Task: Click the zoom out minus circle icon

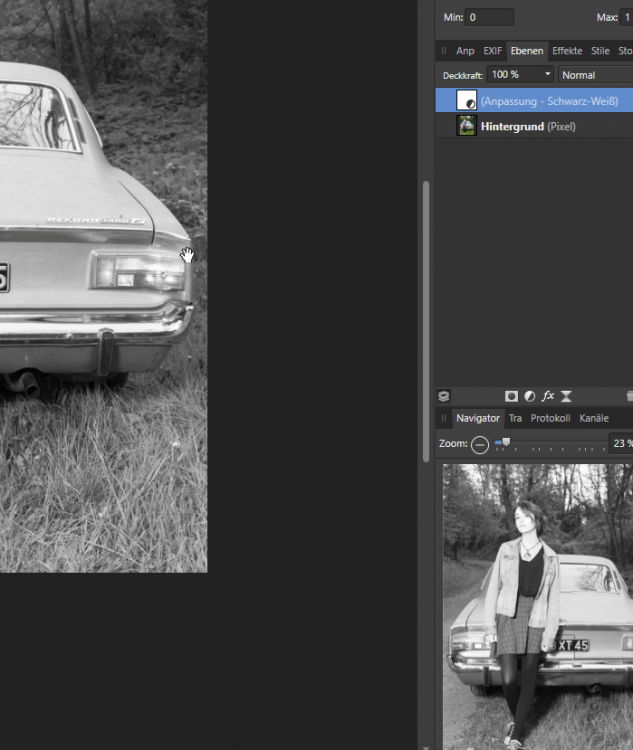Action: pos(480,444)
